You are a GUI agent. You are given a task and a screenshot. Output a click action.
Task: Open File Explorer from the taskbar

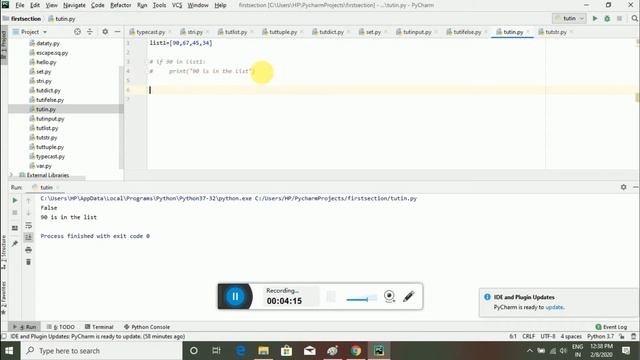(x=263, y=351)
